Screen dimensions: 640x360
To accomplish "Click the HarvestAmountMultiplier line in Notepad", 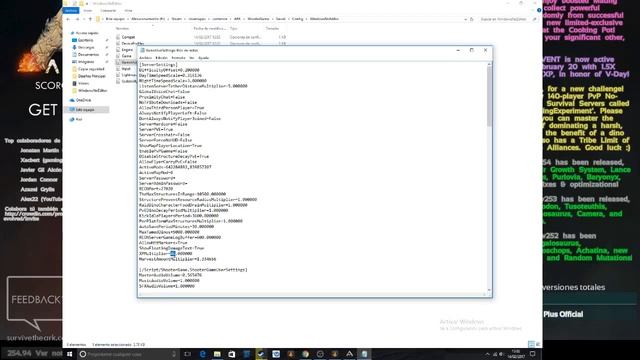I will tap(178, 259).
